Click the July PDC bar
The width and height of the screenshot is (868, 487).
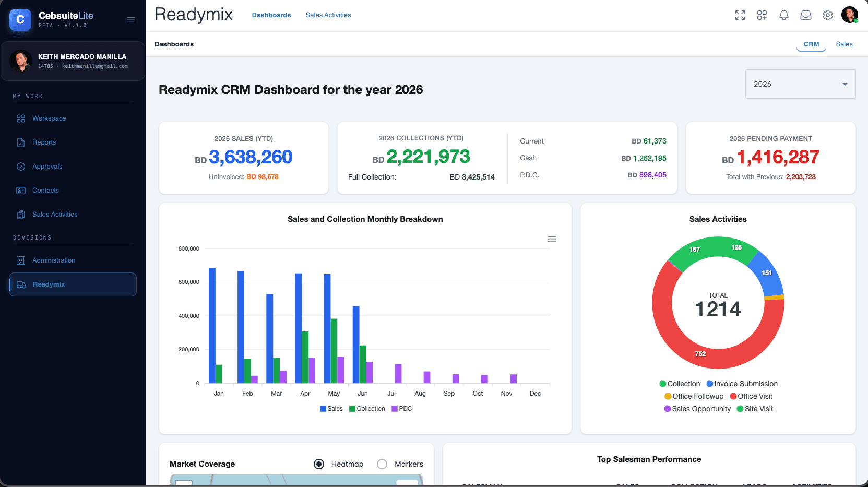[398, 374]
